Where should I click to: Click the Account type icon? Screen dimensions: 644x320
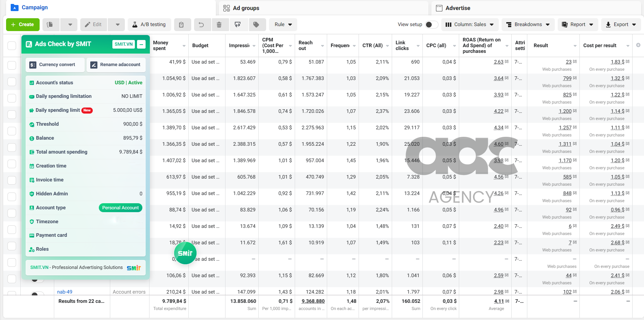pos(32,208)
